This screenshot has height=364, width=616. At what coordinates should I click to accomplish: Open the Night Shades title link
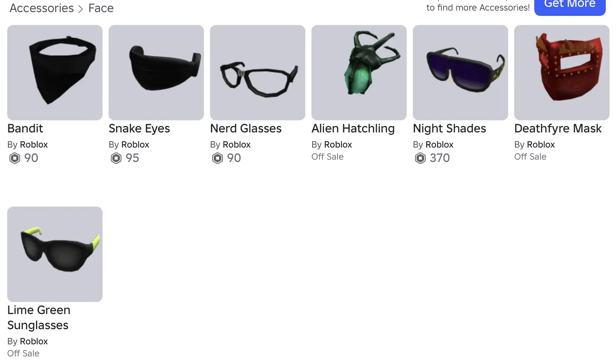point(450,129)
